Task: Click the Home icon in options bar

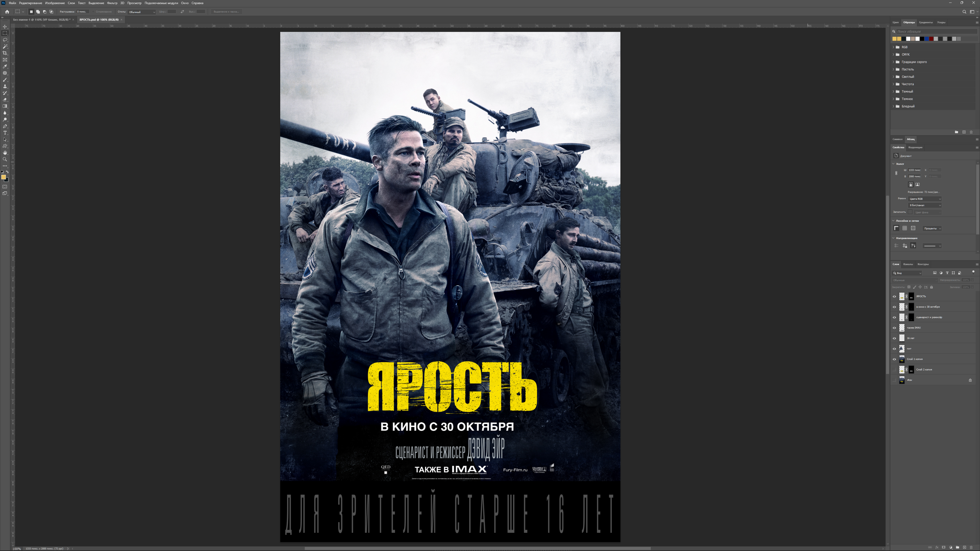Action: [7, 12]
